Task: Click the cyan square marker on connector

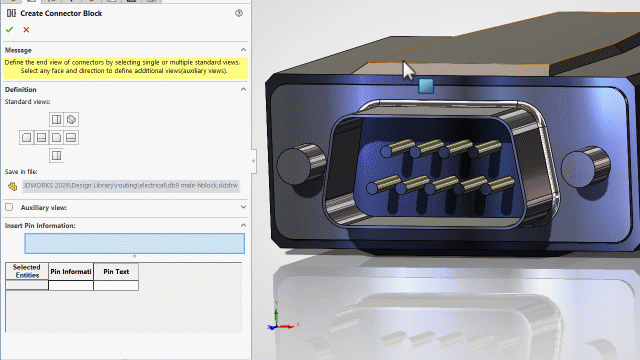Action: pos(426,86)
